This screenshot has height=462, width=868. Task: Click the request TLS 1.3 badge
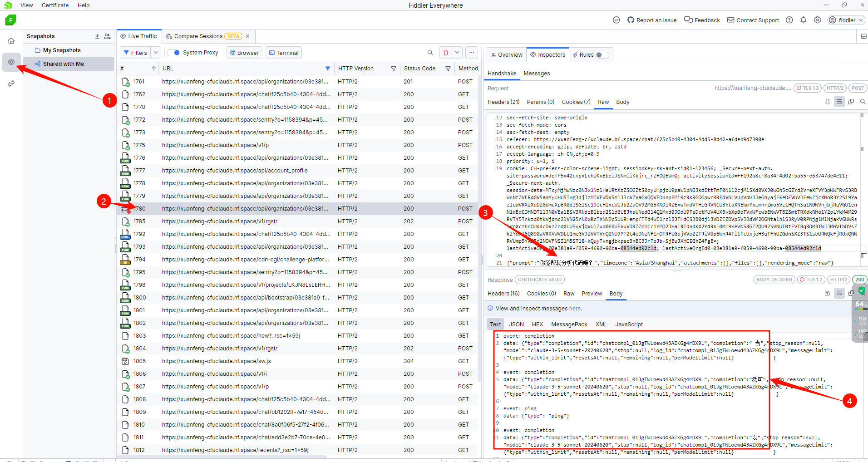(x=807, y=88)
